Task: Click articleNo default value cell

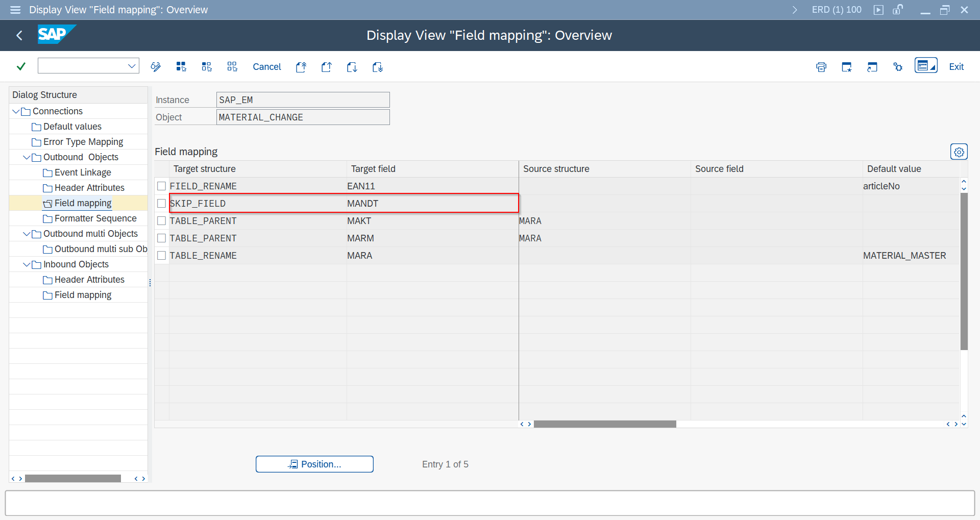Action: (911, 186)
